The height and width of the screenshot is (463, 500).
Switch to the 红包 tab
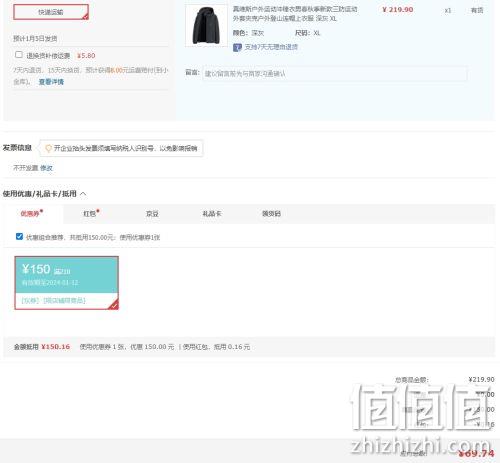click(91, 213)
